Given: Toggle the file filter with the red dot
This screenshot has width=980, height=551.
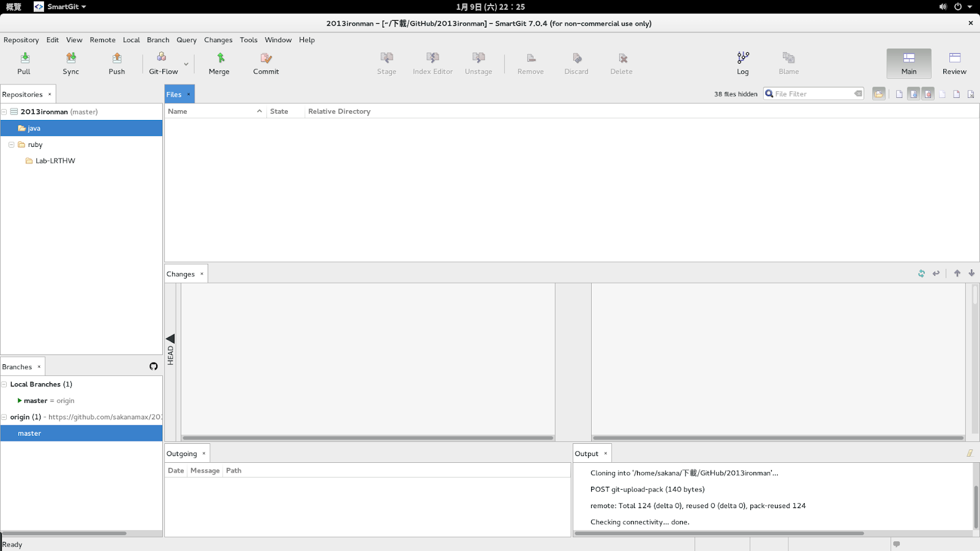Looking at the screenshot, I should click(928, 94).
